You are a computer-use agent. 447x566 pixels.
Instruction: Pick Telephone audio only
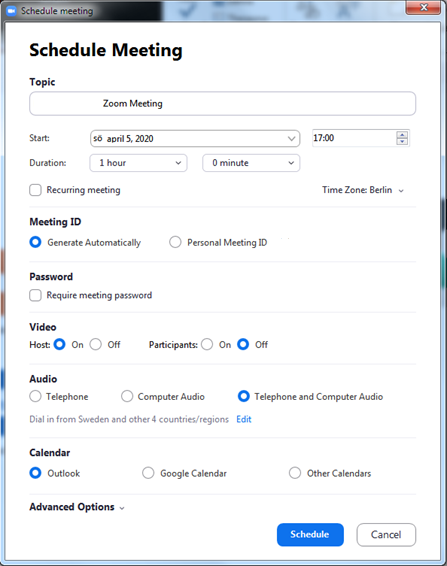[35, 396]
